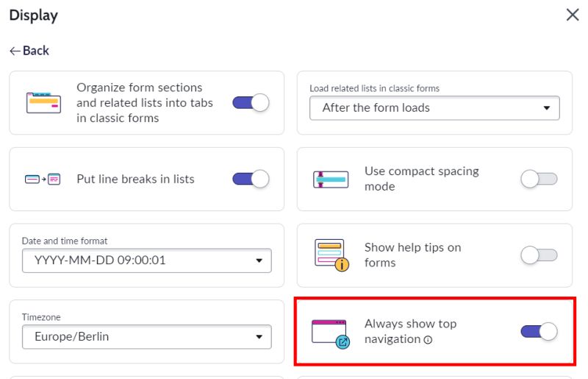
Task: Click the compact spacing mode icon
Action: point(331,179)
